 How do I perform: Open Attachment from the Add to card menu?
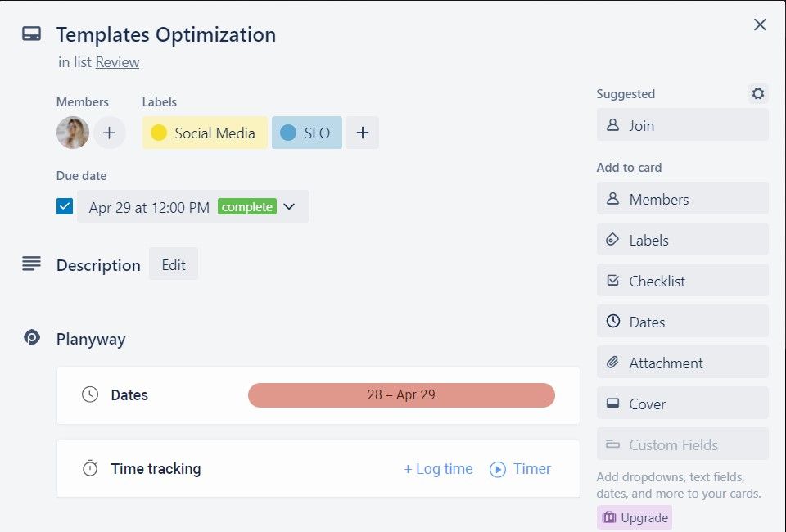682,363
